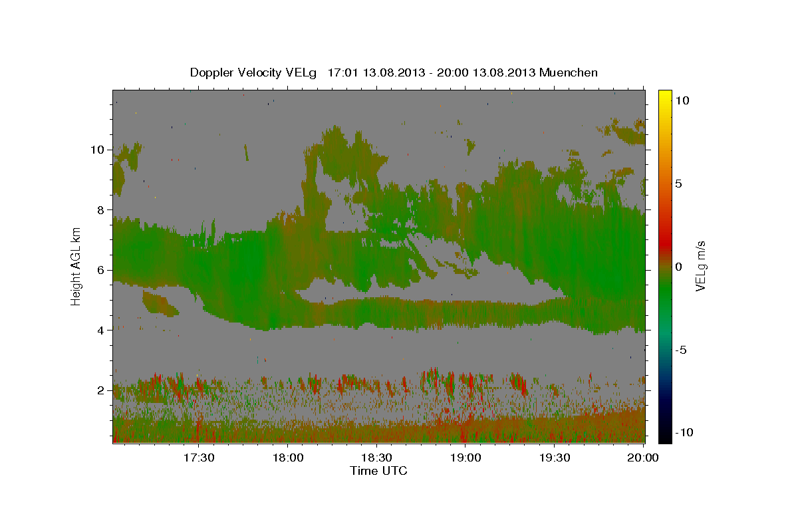
Task: Click the height tick label 8
Action: 101,209
